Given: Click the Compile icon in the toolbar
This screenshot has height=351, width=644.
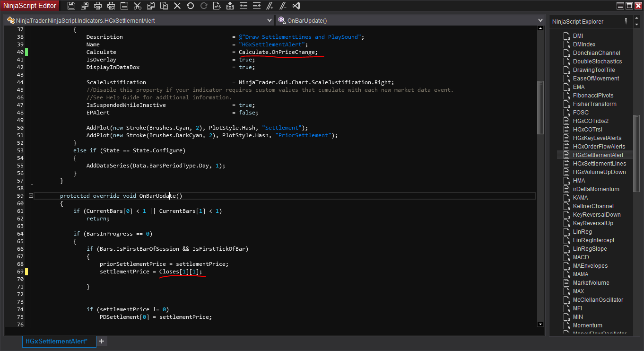Looking at the screenshot, I should coord(230,6).
